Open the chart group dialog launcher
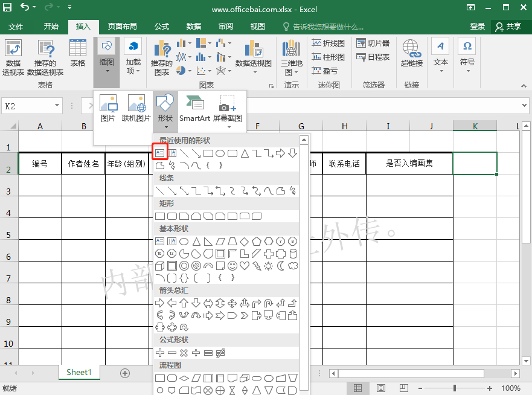This screenshot has width=532, height=395. (x=271, y=86)
